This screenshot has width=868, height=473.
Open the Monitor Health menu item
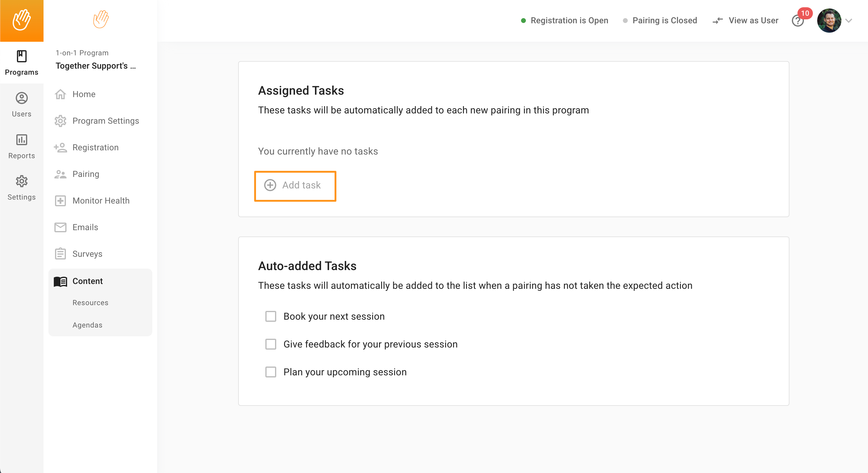[x=100, y=201]
